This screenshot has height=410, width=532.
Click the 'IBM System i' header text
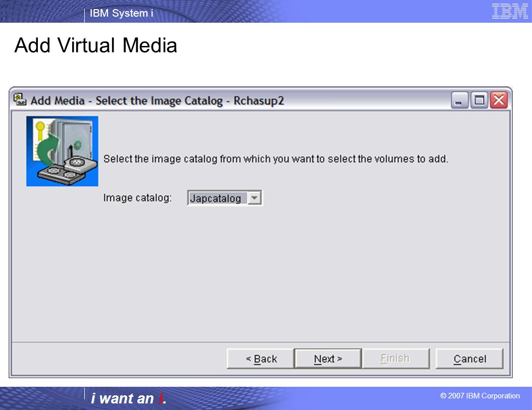[x=122, y=13]
